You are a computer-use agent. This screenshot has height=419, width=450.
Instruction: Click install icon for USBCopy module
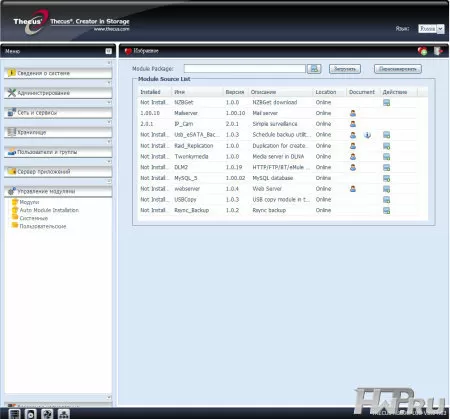[x=386, y=200]
